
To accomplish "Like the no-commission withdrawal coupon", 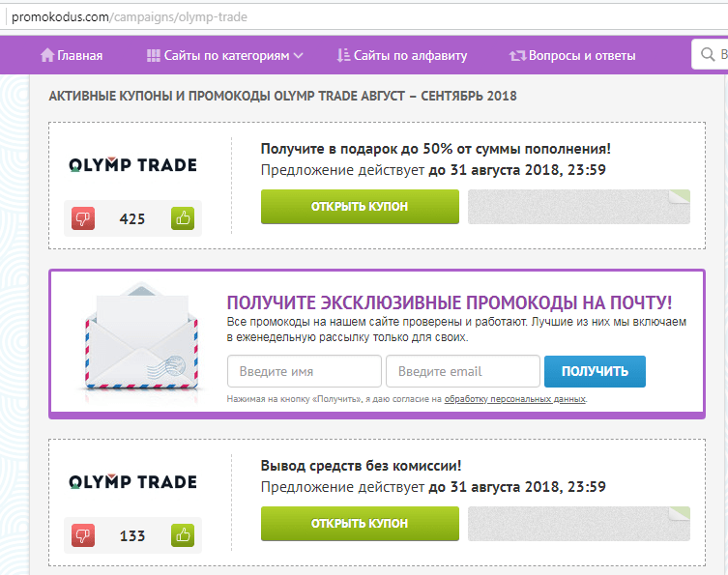I will 183,535.
